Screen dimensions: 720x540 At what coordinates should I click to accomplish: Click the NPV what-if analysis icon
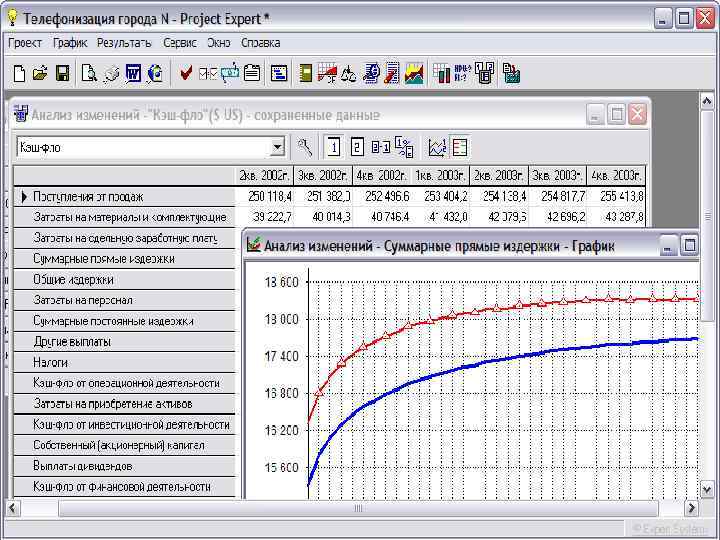point(462,73)
